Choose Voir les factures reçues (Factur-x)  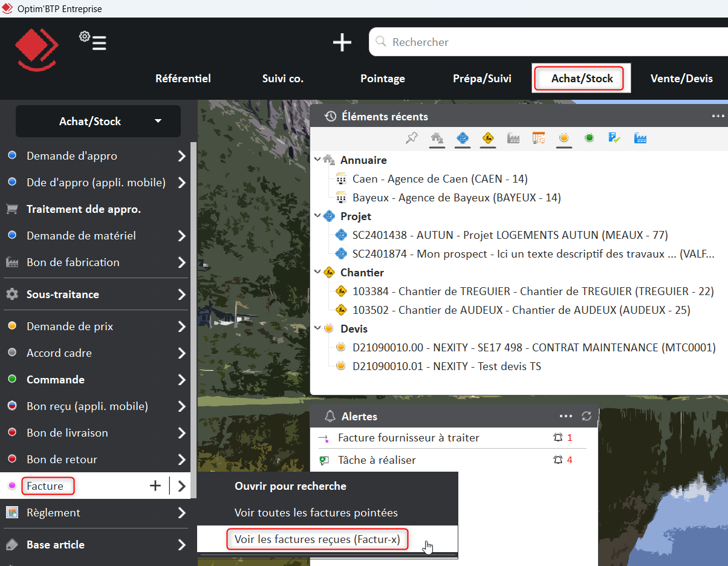coord(317,539)
